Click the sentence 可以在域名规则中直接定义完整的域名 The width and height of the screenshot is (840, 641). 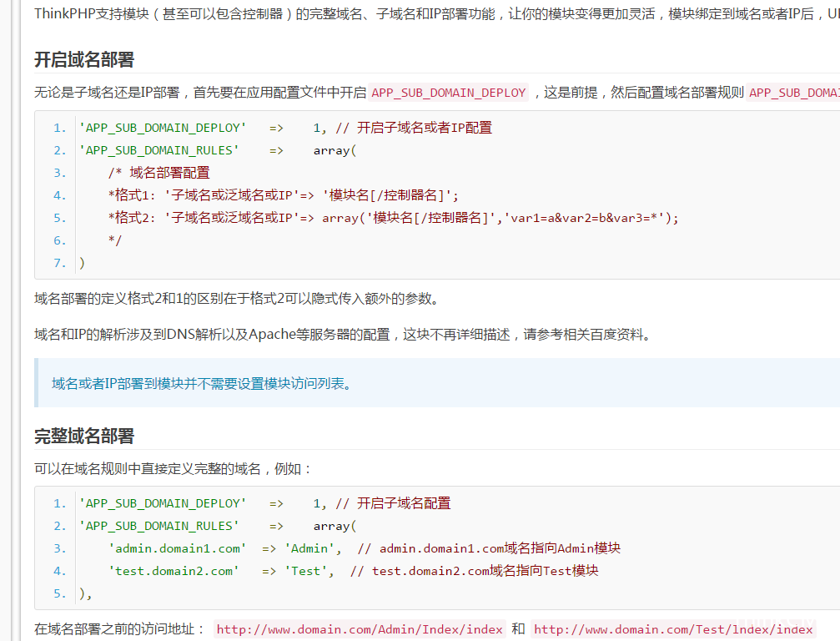(174, 469)
